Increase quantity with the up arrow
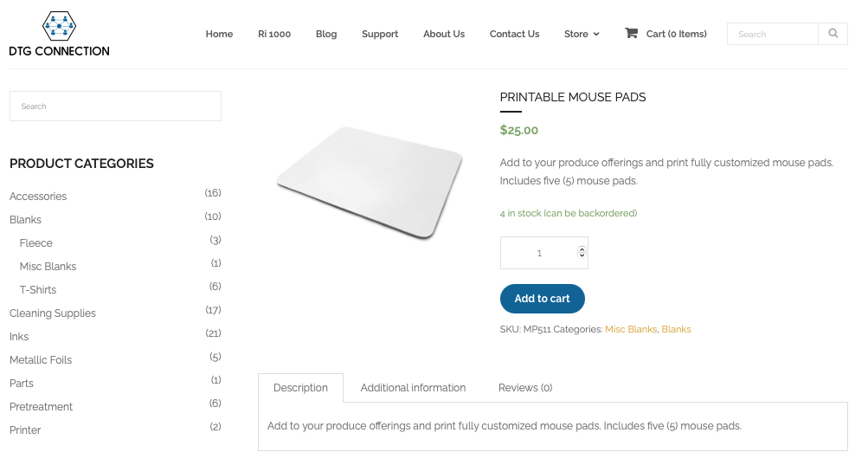 coord(582,249)
